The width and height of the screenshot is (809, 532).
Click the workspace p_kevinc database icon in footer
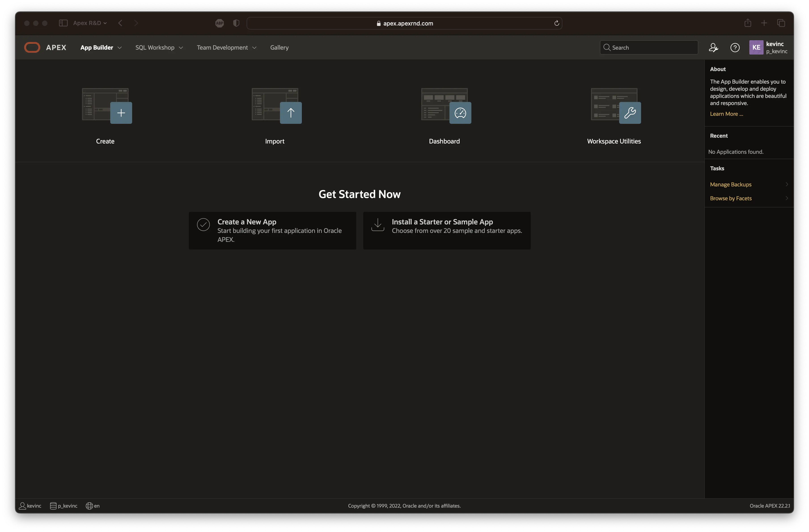[x=53, y=506]
